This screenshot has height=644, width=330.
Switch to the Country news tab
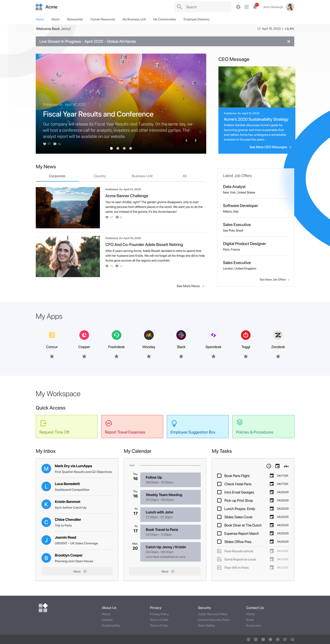tap(100, 176)
